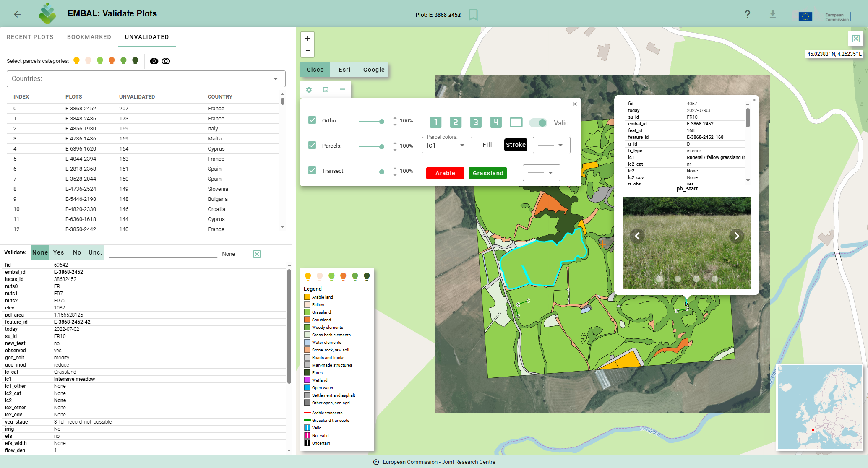Select the Unvalidated tab
Image resolution: width=868 pixels, height=468 pixels.
click(147, 37)
